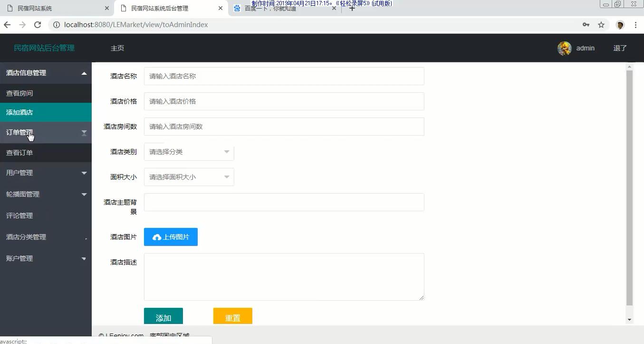Click the site info icon in address bar

pyautogui.click(x=57, y=25)
